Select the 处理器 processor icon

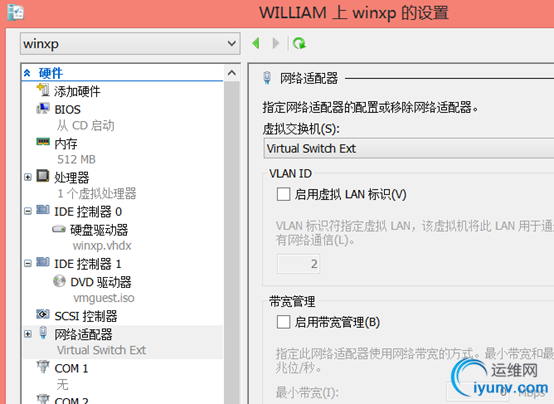click(43, 176)
